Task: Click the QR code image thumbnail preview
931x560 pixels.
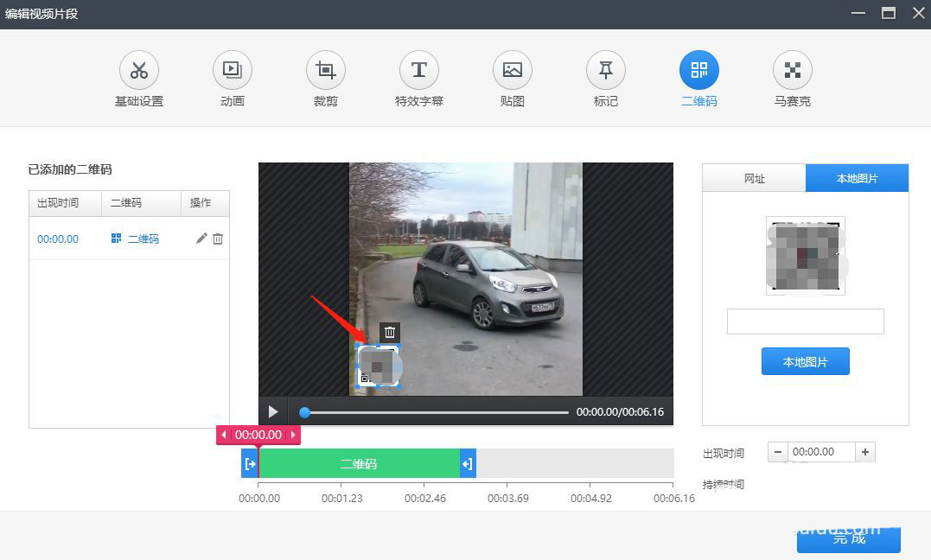Action: tap(806, 256)
